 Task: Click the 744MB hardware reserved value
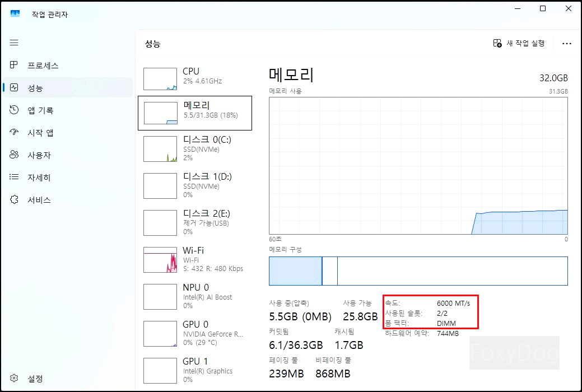click(448, 333)
